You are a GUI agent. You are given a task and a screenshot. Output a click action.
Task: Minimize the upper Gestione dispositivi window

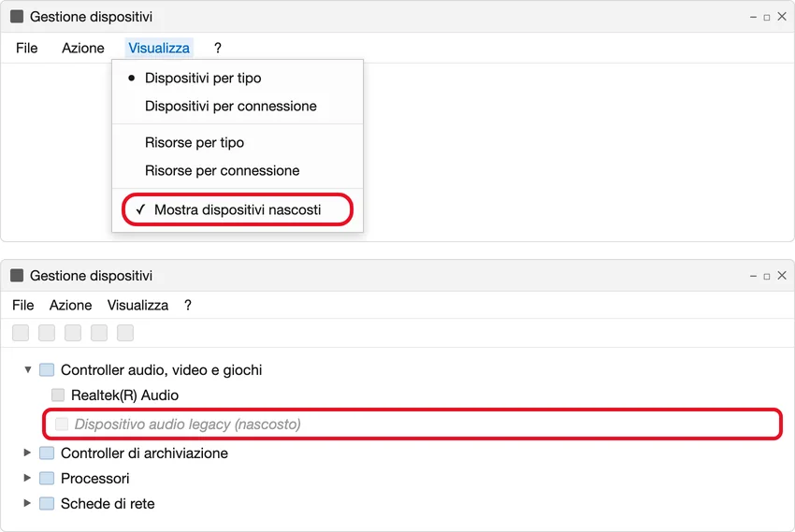pyautogui.click(x=754, y=17)
